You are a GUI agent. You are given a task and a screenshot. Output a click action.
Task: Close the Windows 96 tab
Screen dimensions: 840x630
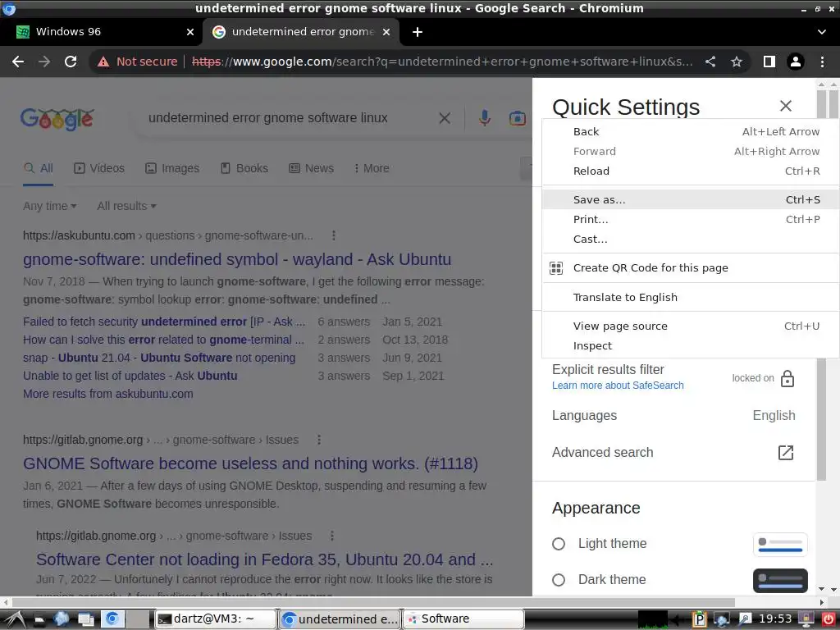click(x=190, y=32)
